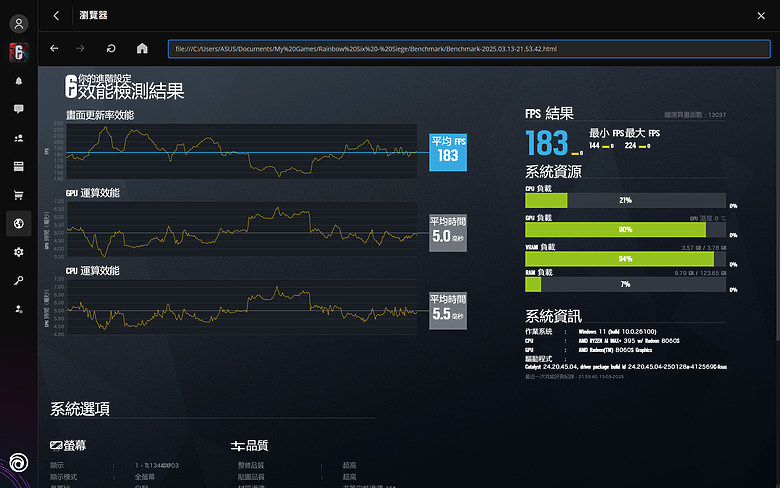This screenshot has width=780, height=488.
Task: Click the Ubisoft swirl logo
Action: tap(18, 463)
